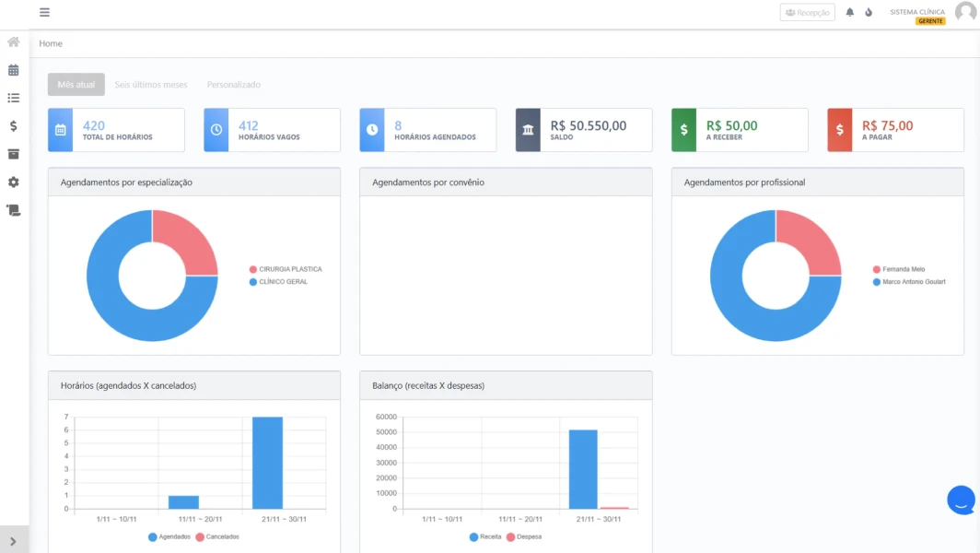Open the dollar sign financial icon

[x=14, y=126]
